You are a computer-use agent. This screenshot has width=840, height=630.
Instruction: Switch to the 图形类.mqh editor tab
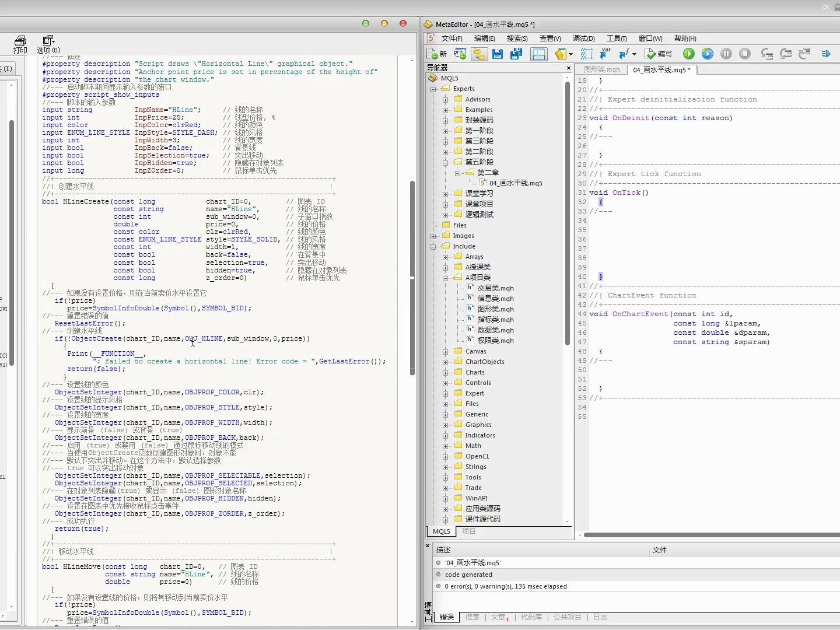pos(602,69)
